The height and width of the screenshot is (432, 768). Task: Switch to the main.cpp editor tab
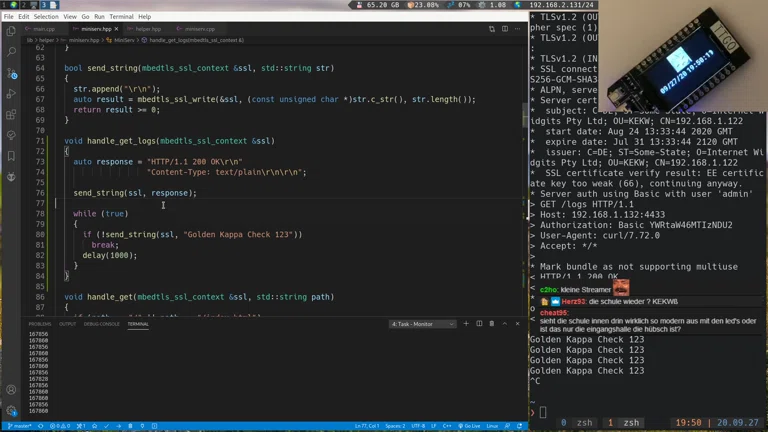click(x=43, y=29)
